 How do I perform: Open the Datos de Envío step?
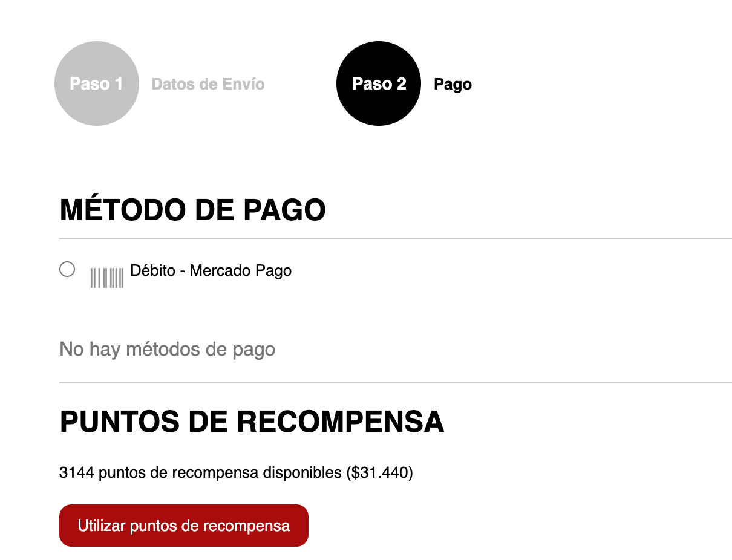point(208,84)
